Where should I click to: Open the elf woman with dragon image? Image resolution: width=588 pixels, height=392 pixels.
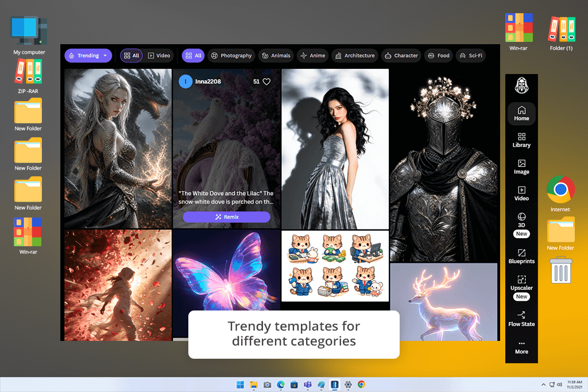pos(118,149)
